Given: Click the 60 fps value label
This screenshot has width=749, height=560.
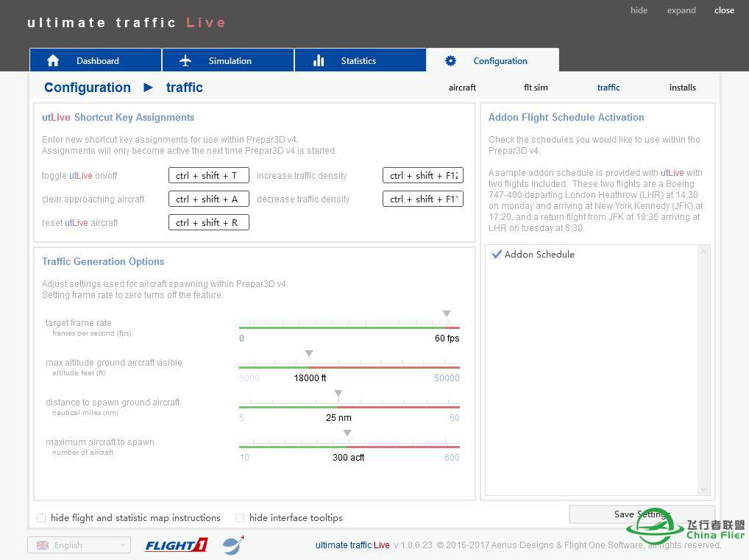Looking at the screenshot, I should [x=447, y=339].
